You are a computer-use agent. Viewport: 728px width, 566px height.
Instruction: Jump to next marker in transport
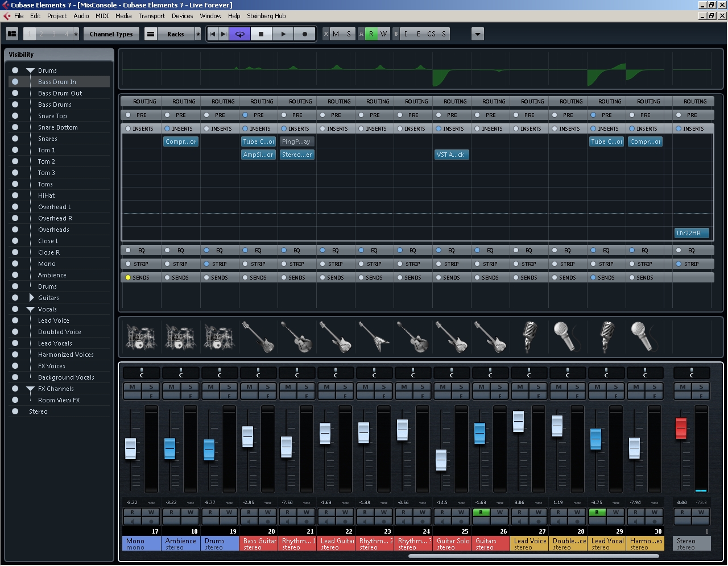tap(224, 34)
